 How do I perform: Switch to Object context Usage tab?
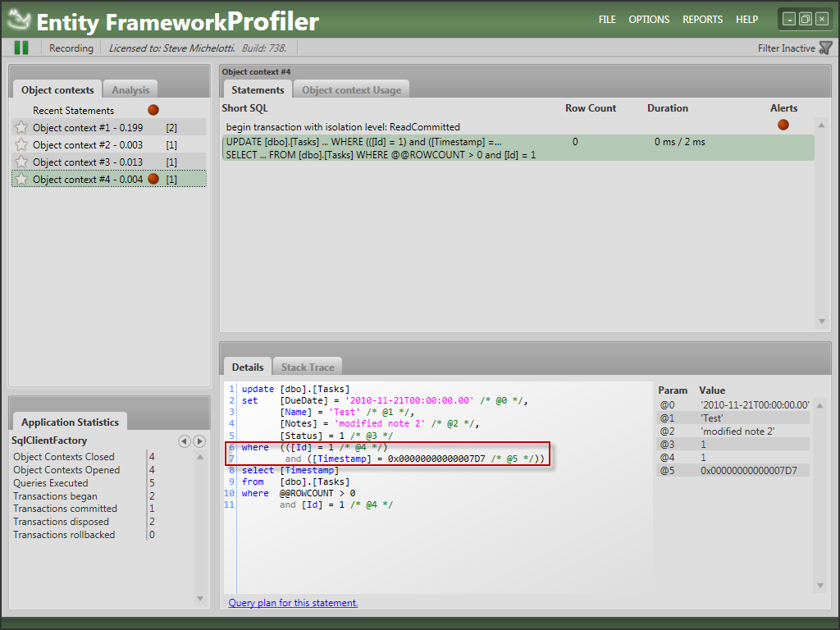click(351, 89)
